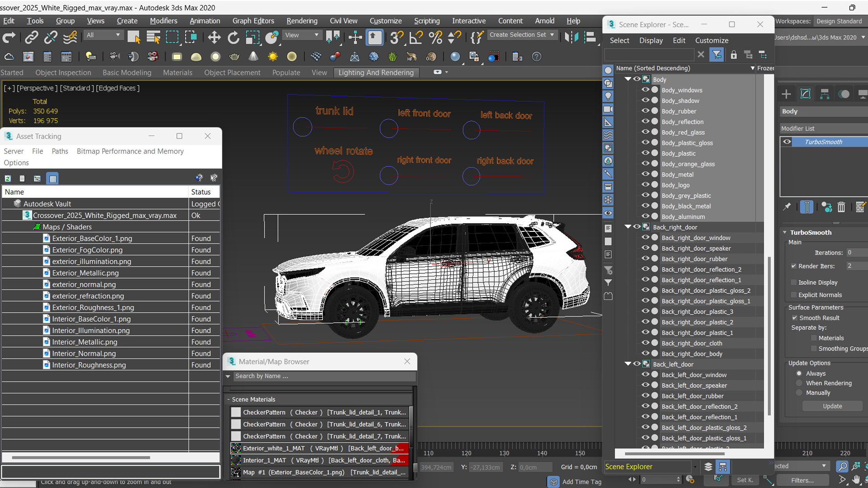The image size is (868, 488).
Task: Collapse the Back_left_door tree node
Action: 628,364
